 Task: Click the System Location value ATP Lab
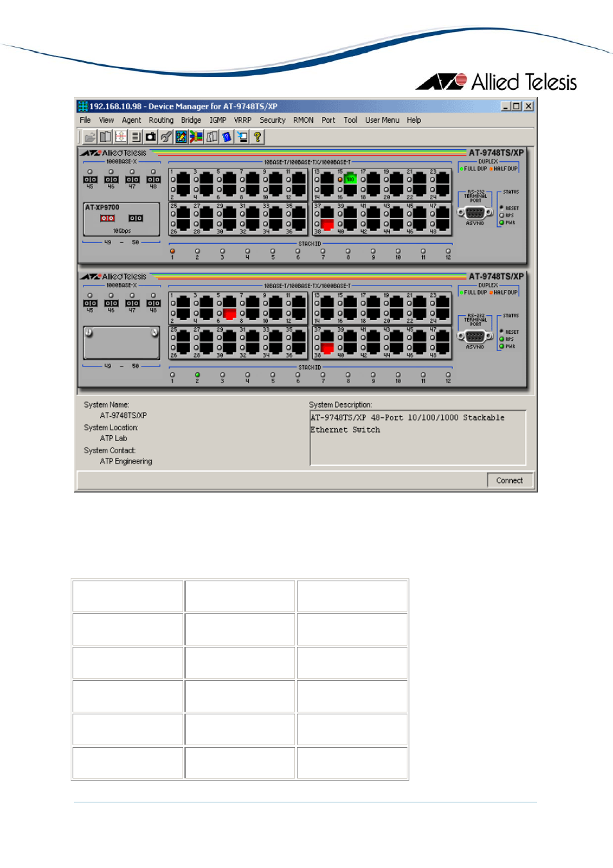coord(114,439)
